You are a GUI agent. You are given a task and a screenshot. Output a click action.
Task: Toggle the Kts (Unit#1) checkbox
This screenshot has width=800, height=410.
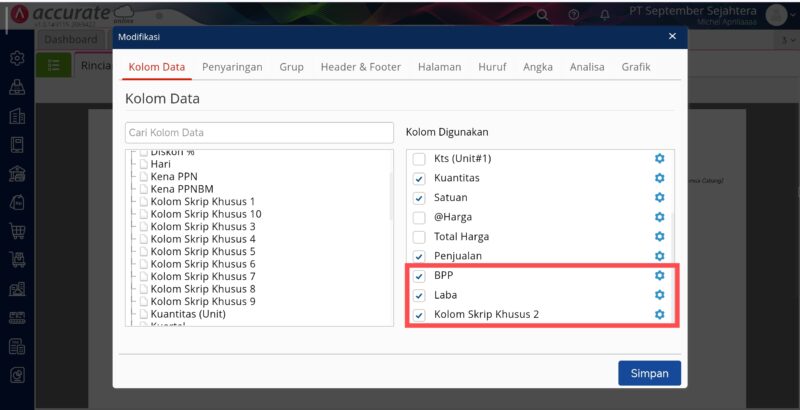pos(420,159)
